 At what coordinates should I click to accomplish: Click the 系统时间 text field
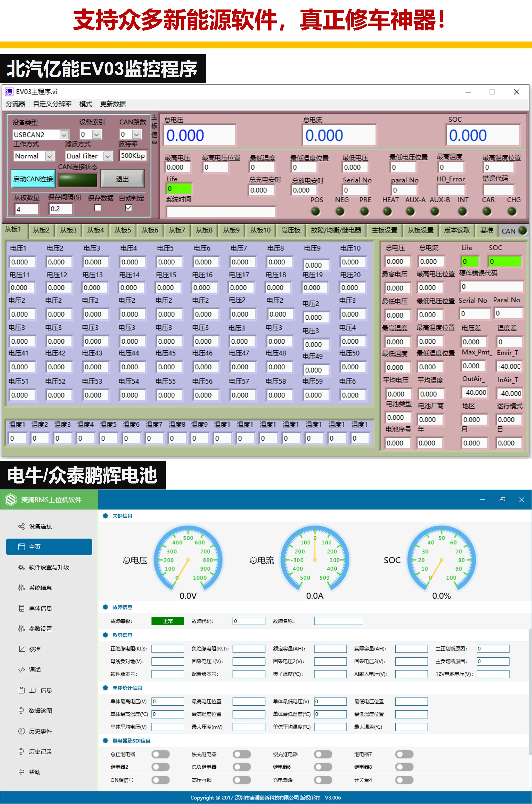point(221,212)
